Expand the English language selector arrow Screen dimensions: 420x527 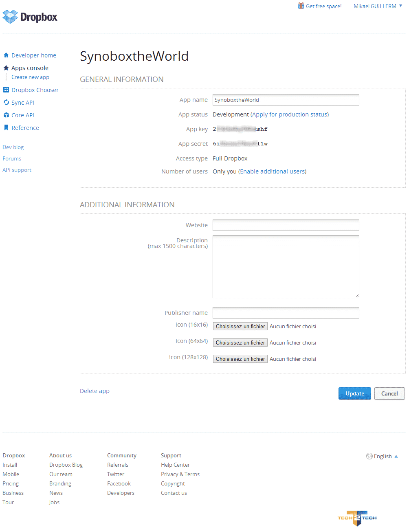click(x=396, y=456)
